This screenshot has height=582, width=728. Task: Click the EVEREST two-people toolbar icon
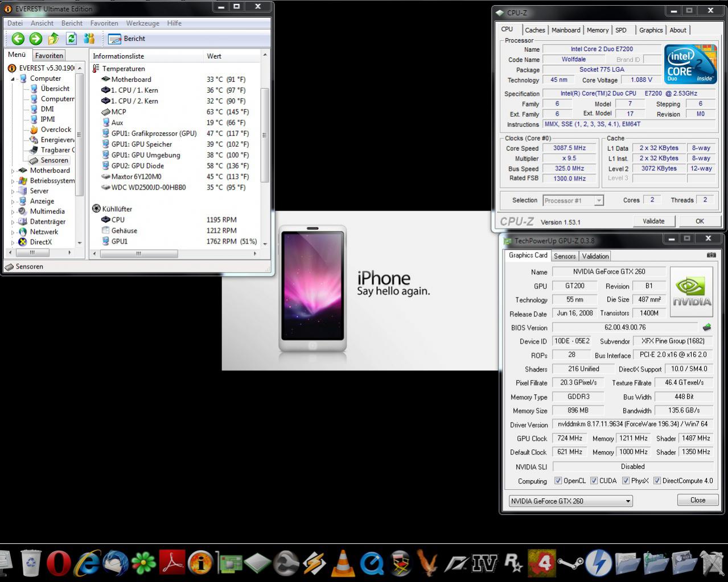[x=89, y=39]
